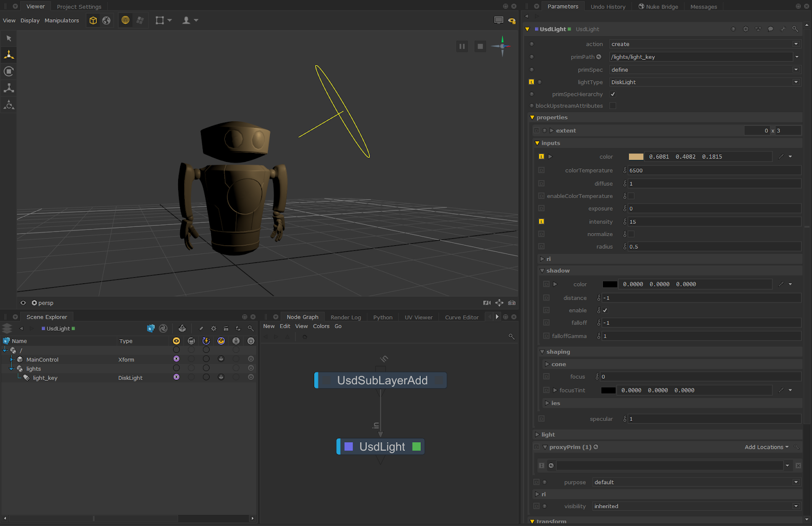This screenshot has height=526, width=812.
Task: Pause the viewer rendering
Action: [x=462, y=46]
